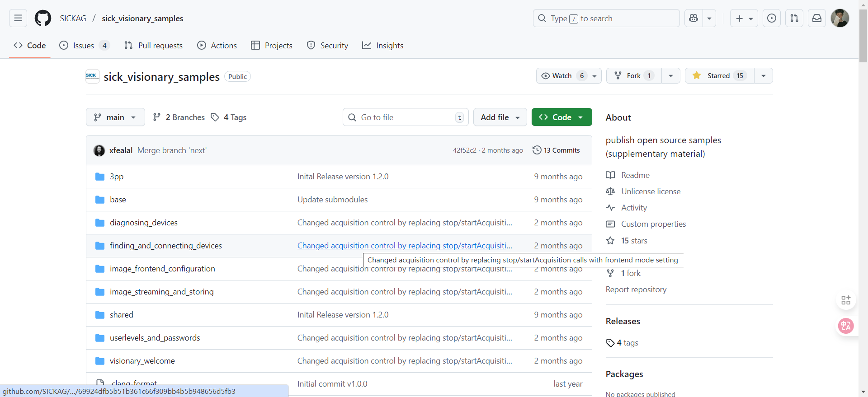868x397 pixels.
Task: Click the Go to file field
Action: 406,117
